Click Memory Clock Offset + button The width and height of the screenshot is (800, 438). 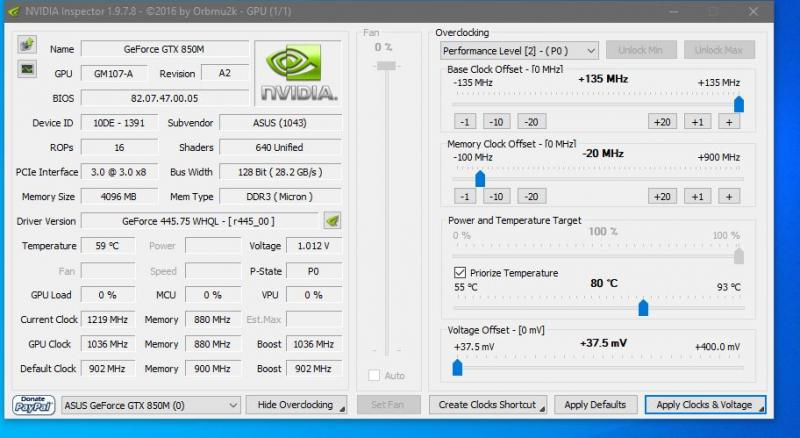[729, 197]
